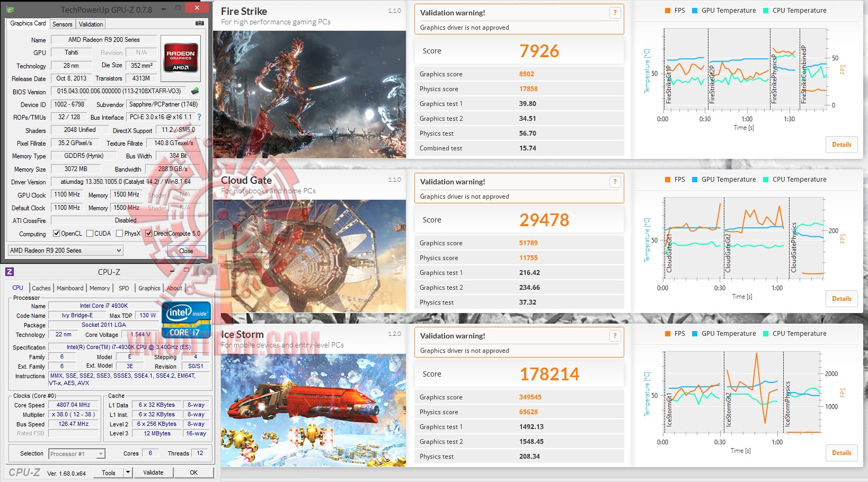Enable the CUDA checkbox
868x482 pixels.
pyautogui.click(x=90, y=234)
